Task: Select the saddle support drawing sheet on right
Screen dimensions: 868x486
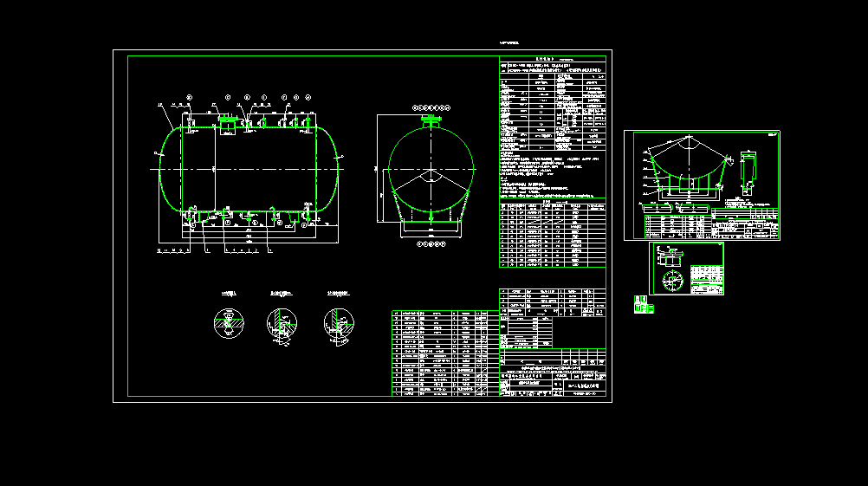Action: click(702, 185)
